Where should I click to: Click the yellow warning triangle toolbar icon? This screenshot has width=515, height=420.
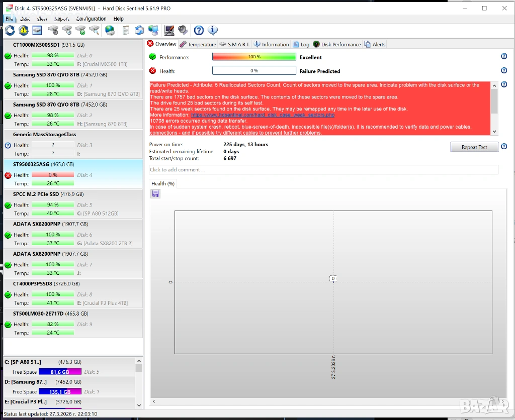coord(24,31)
